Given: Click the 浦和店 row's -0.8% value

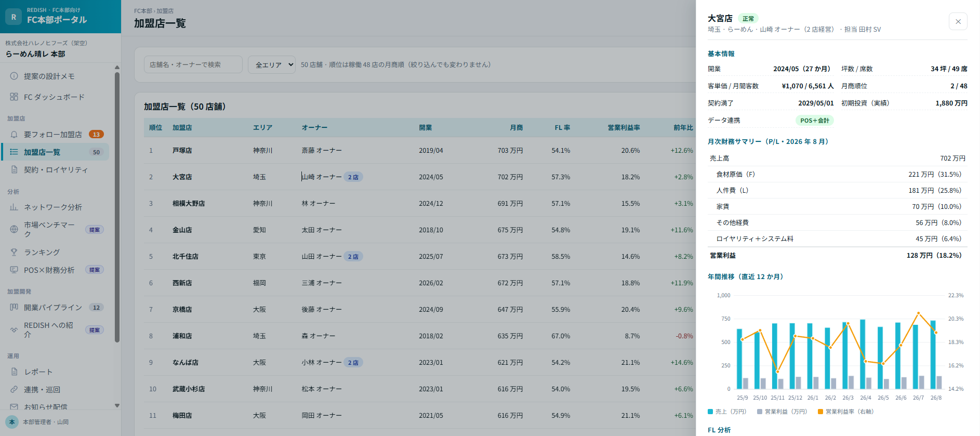Looking at the screenshot, I should (x=684, y=336).
